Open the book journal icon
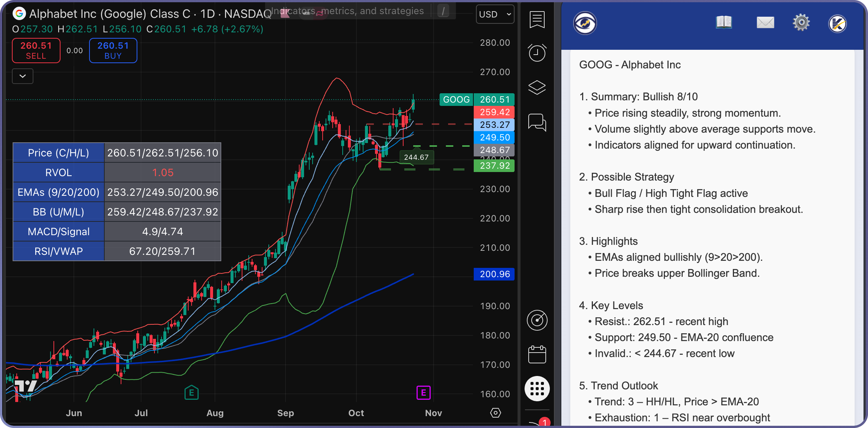The image size is (868, 428). point(724,22)
